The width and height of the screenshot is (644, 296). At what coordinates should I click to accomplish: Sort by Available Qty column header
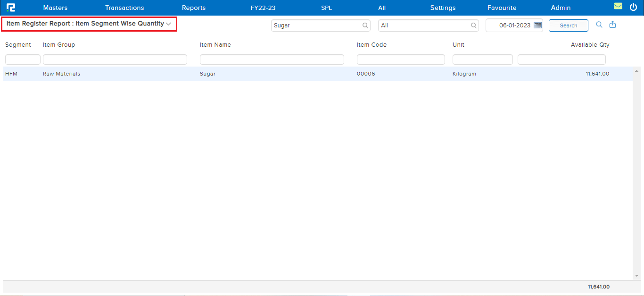[x=590, y=45]
